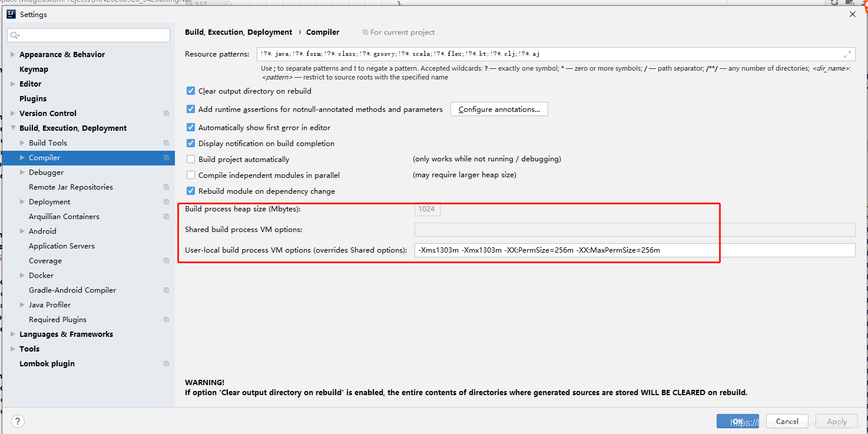Click the magnifier icon in search field
This screenshot has width=868, height=434.
(15, 35)
